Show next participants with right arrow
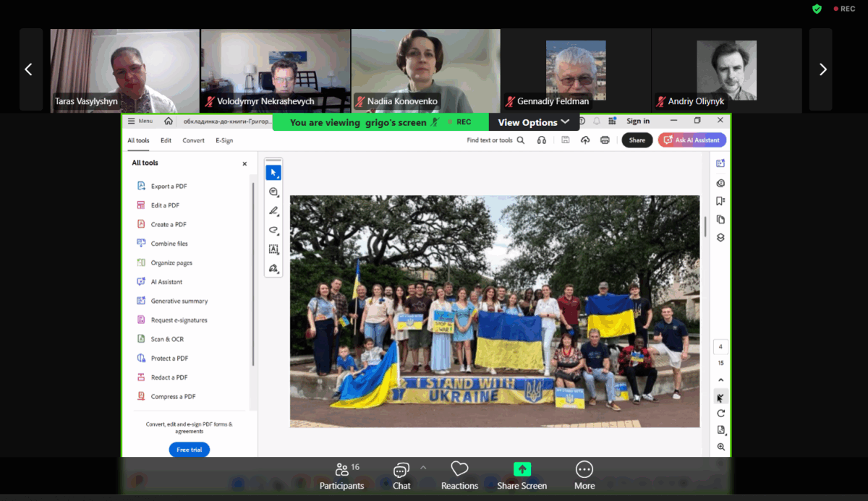This screenshot has width=868, height=501. click(x=822, y=69)
